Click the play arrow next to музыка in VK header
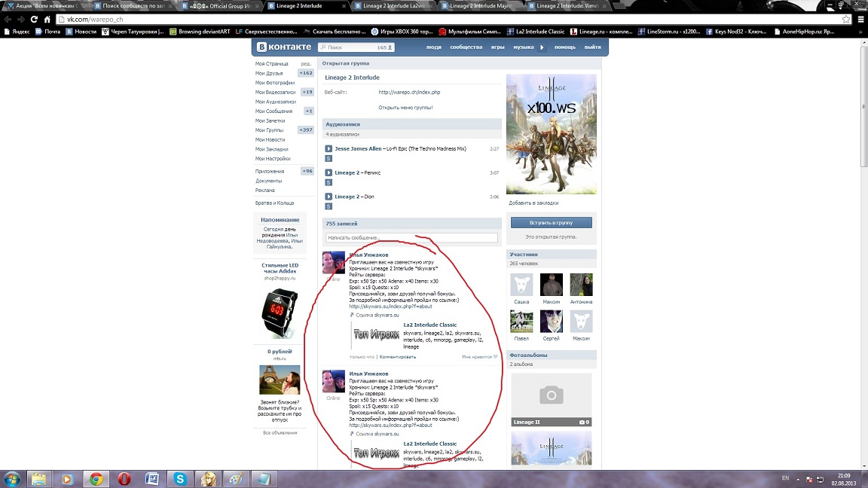Screen dimensions: 868x488 tap(542, 47)
